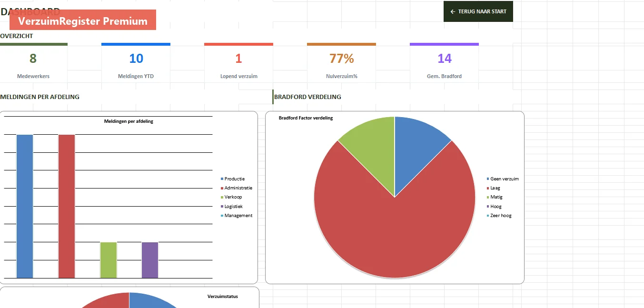Select the blue Productie bar
The height and width of the screenshot is (308, 644).
pos(25,206)
